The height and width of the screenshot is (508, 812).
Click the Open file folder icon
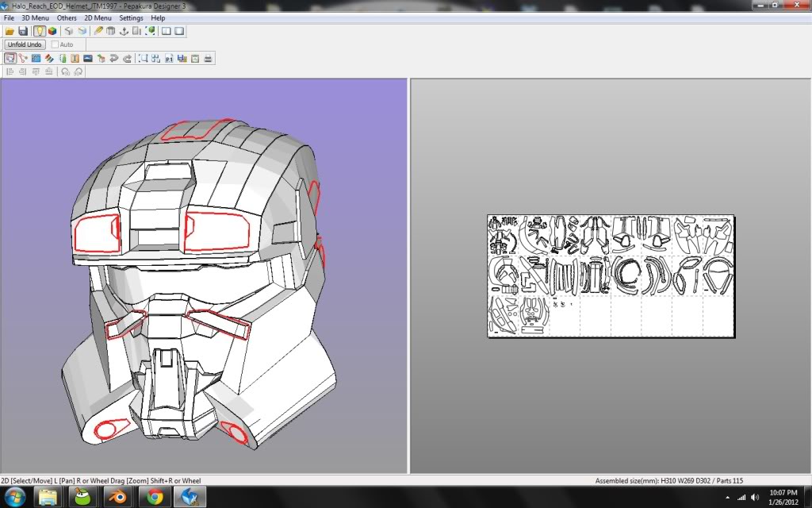pos(10,31)
